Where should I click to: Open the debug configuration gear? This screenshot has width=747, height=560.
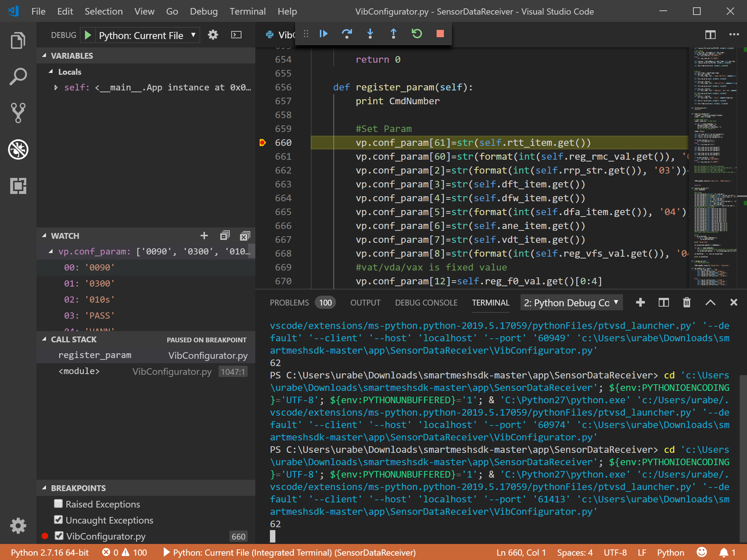coord(213,35)
